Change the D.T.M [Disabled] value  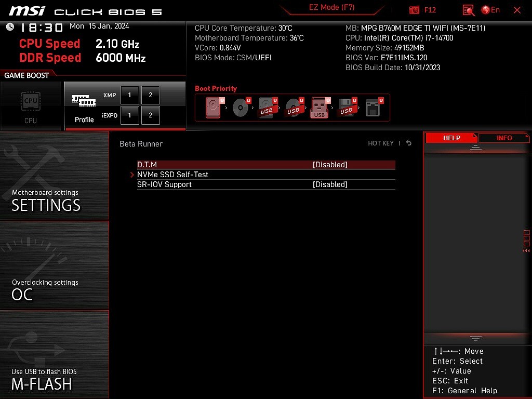tap(330, 165)
